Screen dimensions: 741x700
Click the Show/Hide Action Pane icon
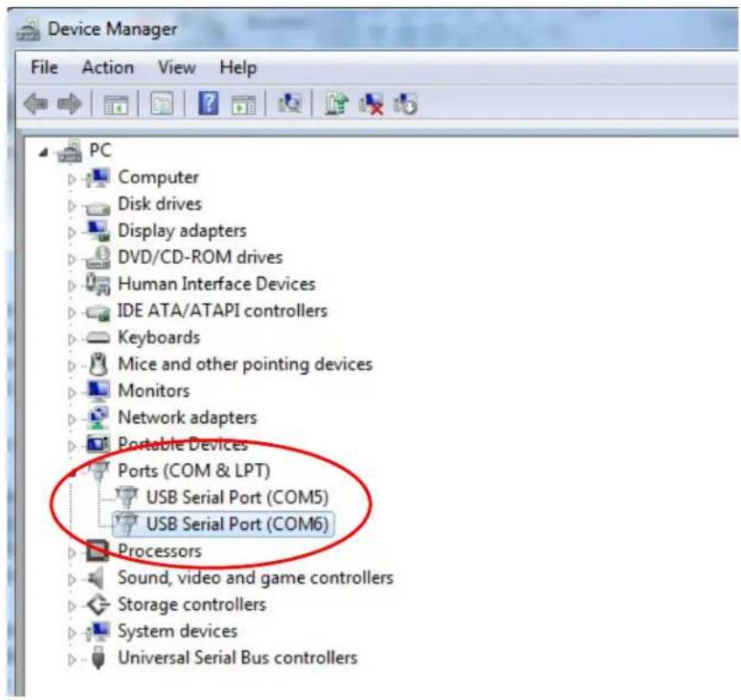[x=244, y=104]
